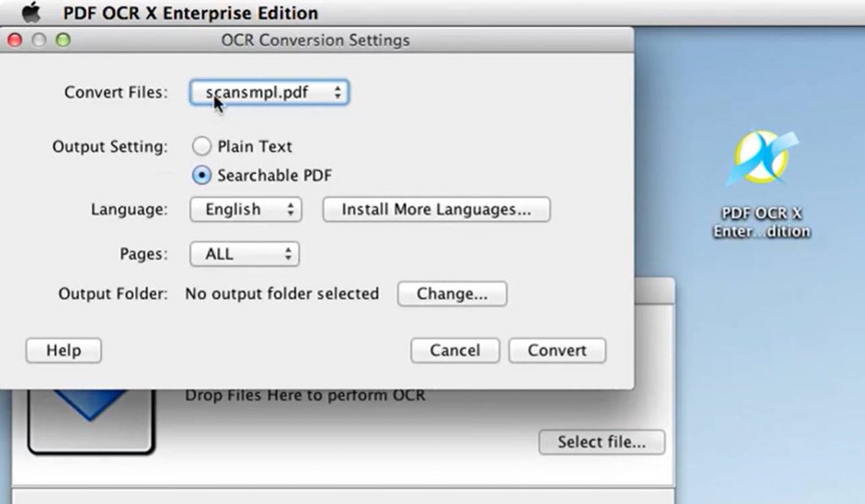Change the output folder
Image resolution: width=865 pixels, height=504 pixels.
[451, 294]
